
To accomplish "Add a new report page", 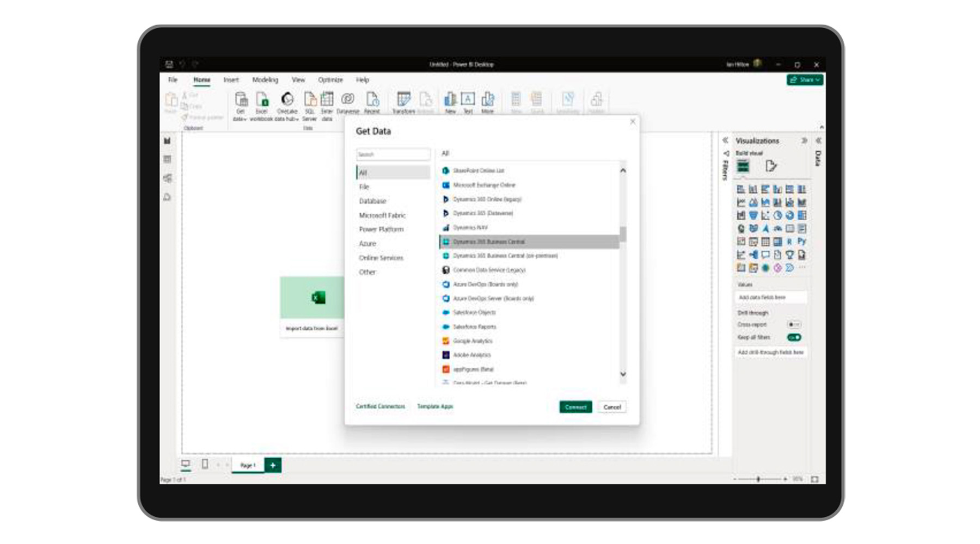I will coord(273,465).
